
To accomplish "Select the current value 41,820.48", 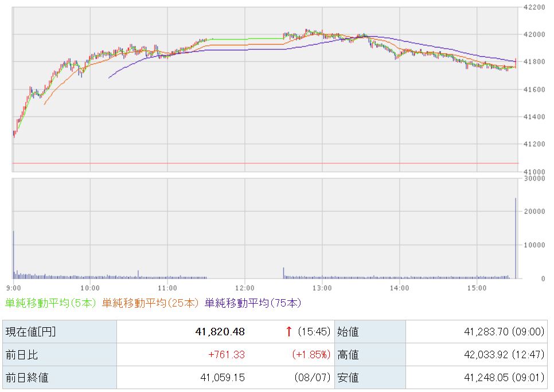I will 220,332.
